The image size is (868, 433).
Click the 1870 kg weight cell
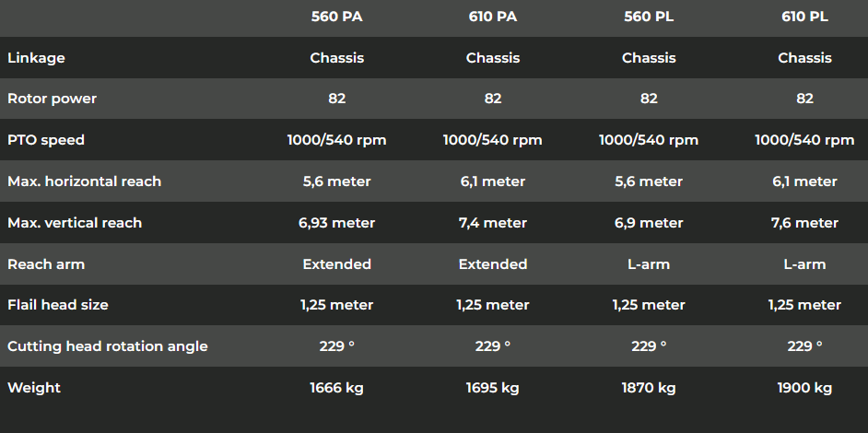pos(649,388)
